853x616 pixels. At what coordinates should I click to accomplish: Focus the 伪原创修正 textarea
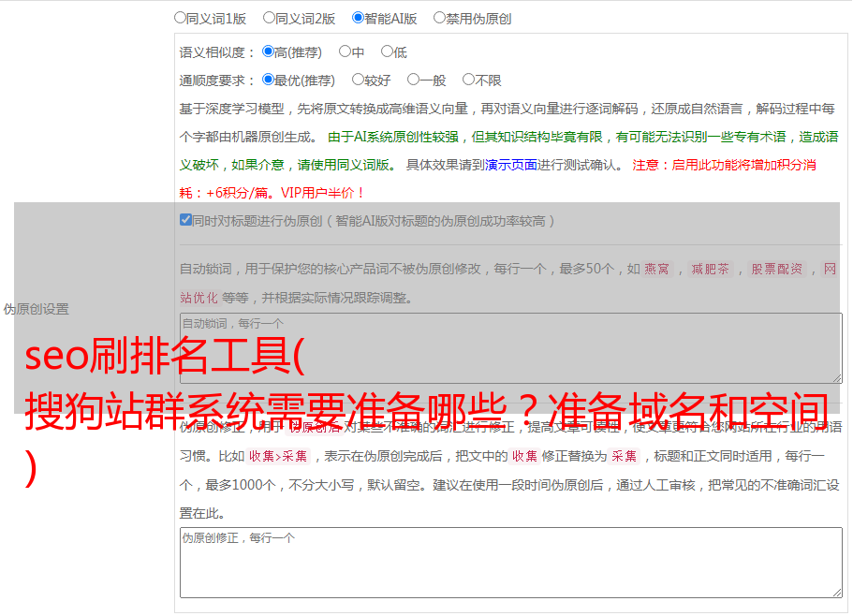[511, 563]
